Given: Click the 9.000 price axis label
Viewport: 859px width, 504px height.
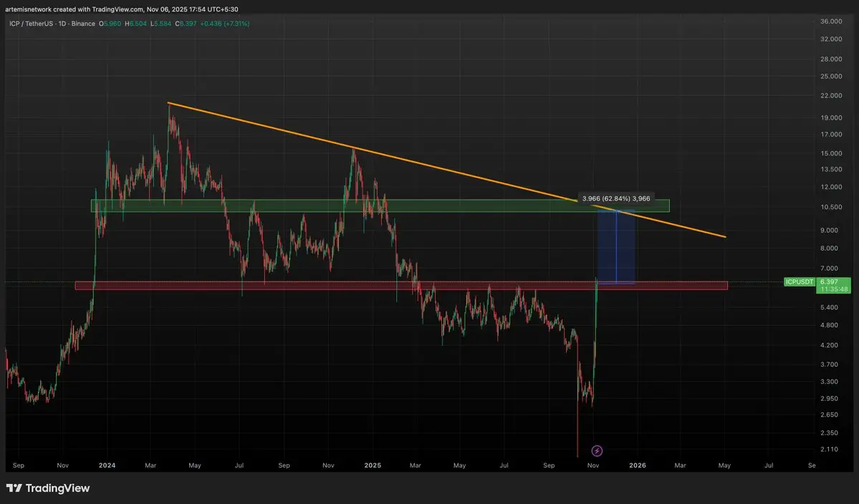Looking at the screenshot, I should (829, 230).
